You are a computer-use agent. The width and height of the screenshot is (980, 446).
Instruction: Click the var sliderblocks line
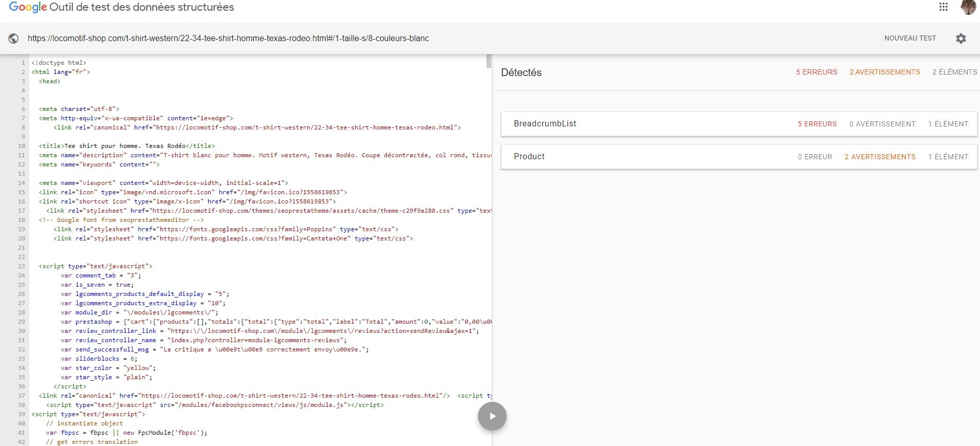pyautogui.click(x=99, y=359)
